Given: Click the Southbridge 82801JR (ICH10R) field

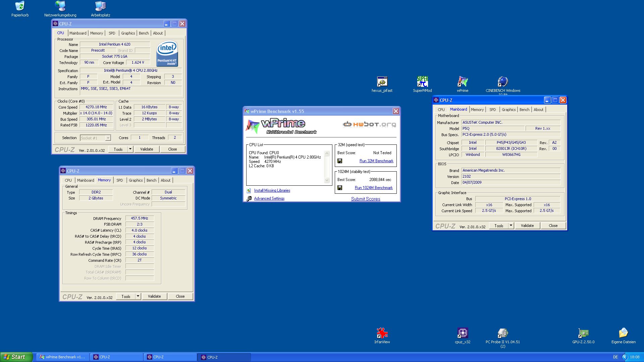Looking at the screenshot, I should point(511,148).
